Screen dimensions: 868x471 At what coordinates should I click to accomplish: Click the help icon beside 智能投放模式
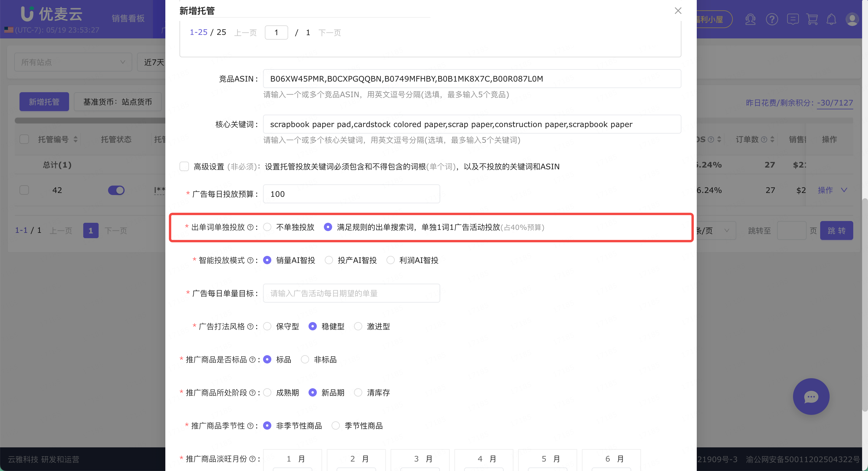250,260
